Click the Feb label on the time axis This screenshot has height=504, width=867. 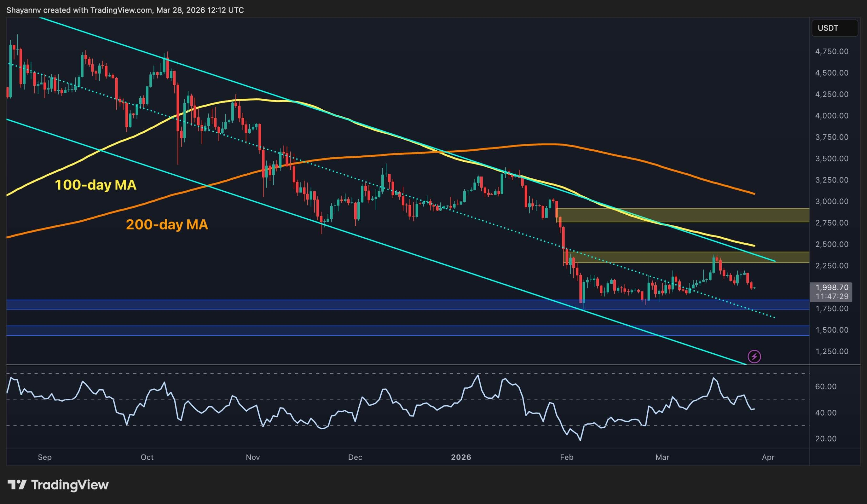[x=567, y=458]
